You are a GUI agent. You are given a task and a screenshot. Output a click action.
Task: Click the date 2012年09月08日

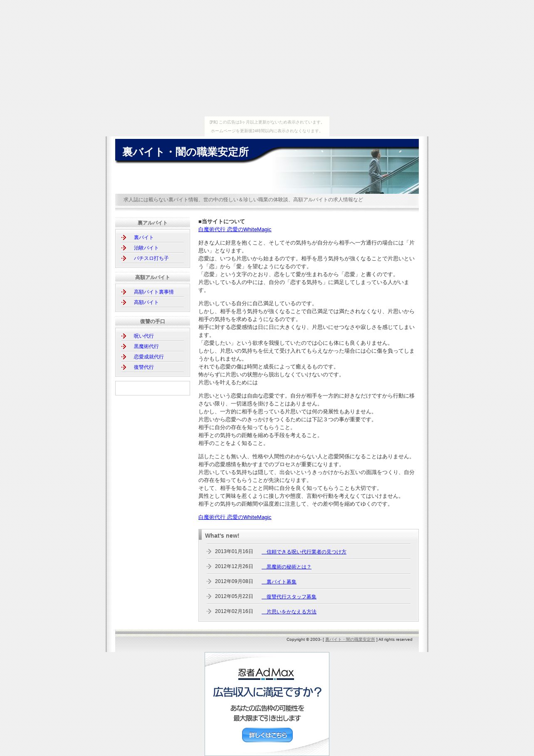234,581
